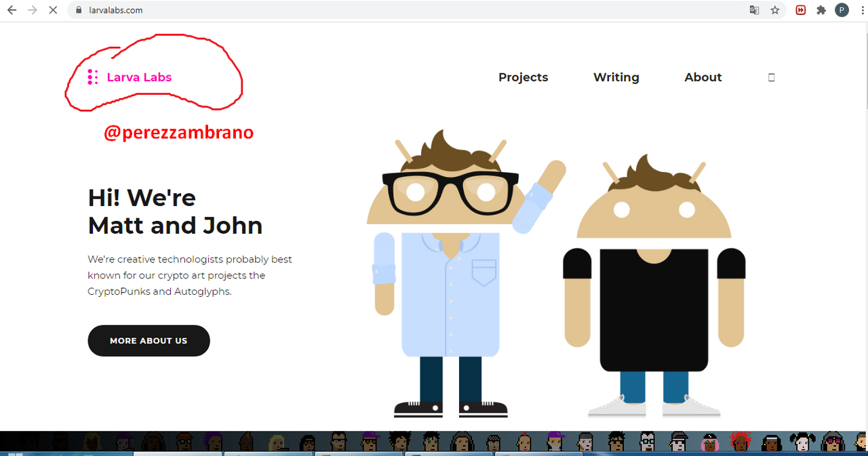Click the "CryptoPunks and Autoglyphs." text line
The image size is (868, 456).
tap(159, 292)
